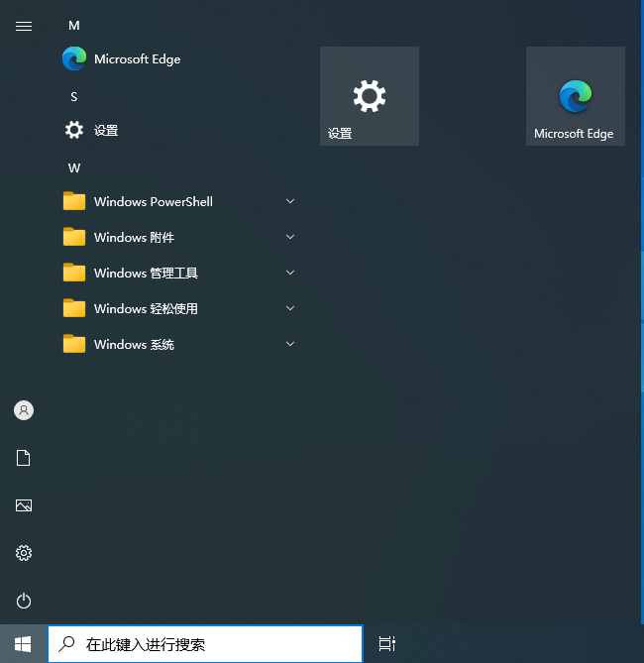This screenshot has width=644, height=663.
Task: Click the Power icon in Start sidebar
Action: coord(24,601)
